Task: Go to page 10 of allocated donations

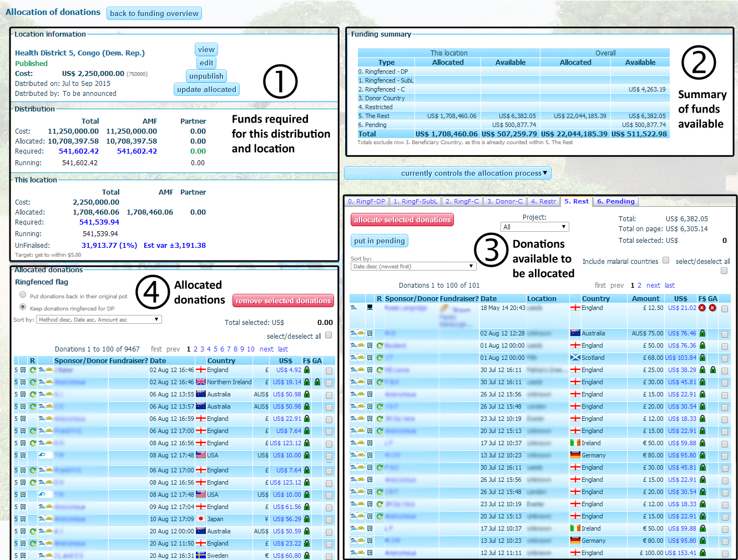Action: (251, 349)
